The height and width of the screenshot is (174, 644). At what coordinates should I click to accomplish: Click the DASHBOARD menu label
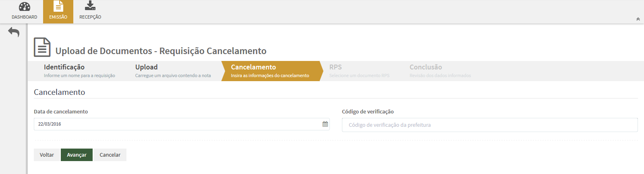(25, 17)
